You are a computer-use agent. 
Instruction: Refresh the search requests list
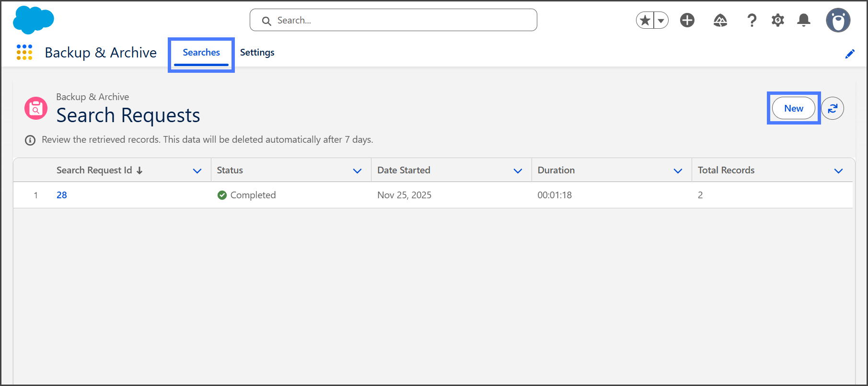click(833, 108)
